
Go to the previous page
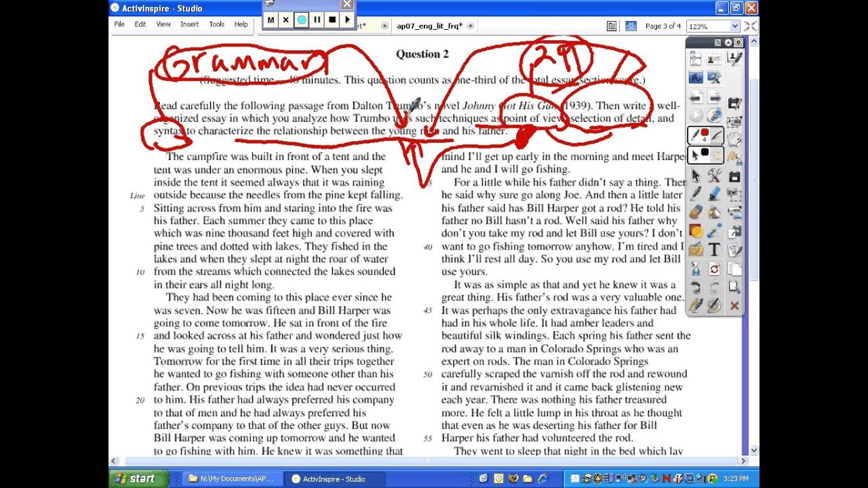695,97
